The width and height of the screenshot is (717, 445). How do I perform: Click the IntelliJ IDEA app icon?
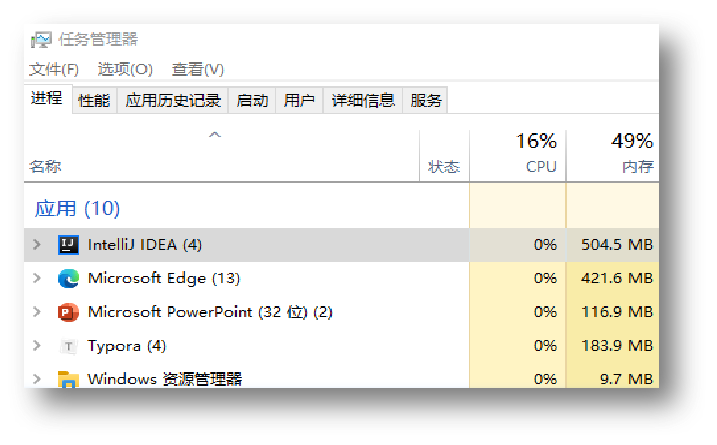(68, 244)
